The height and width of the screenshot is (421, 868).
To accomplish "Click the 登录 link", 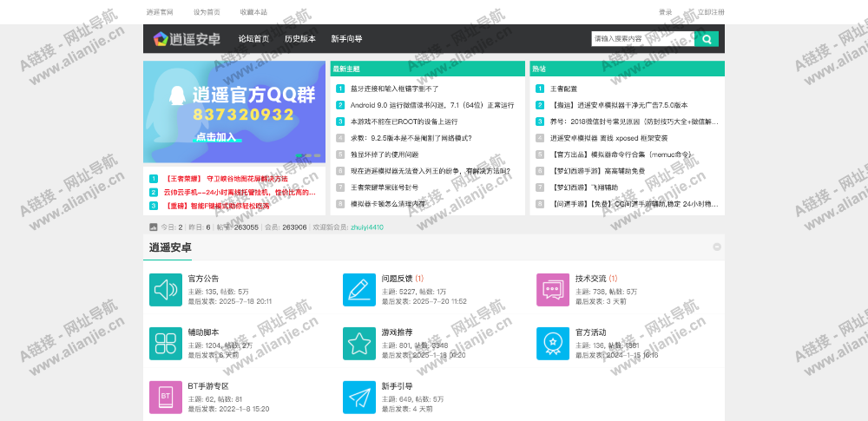I will 665,12.
